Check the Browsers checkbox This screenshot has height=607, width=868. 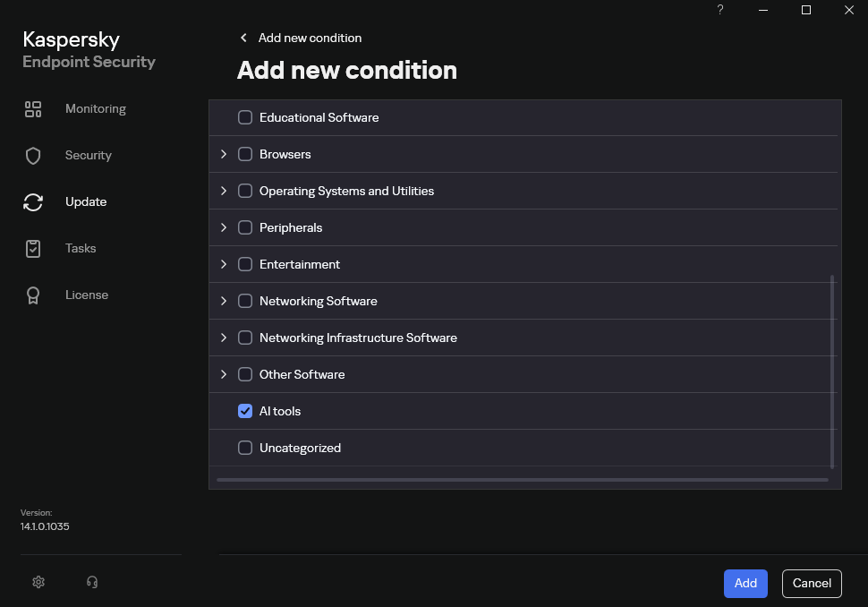point(244,154)
